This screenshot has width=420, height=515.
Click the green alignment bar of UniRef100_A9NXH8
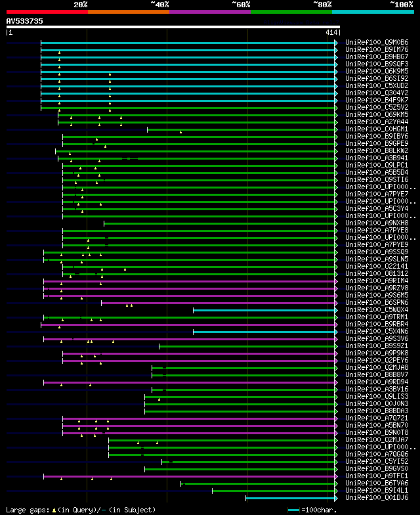219,223
